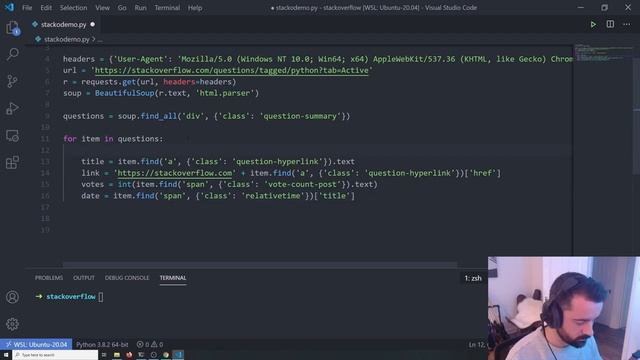
Task: Click the Windows search box
Action: (x=55, y=355)
